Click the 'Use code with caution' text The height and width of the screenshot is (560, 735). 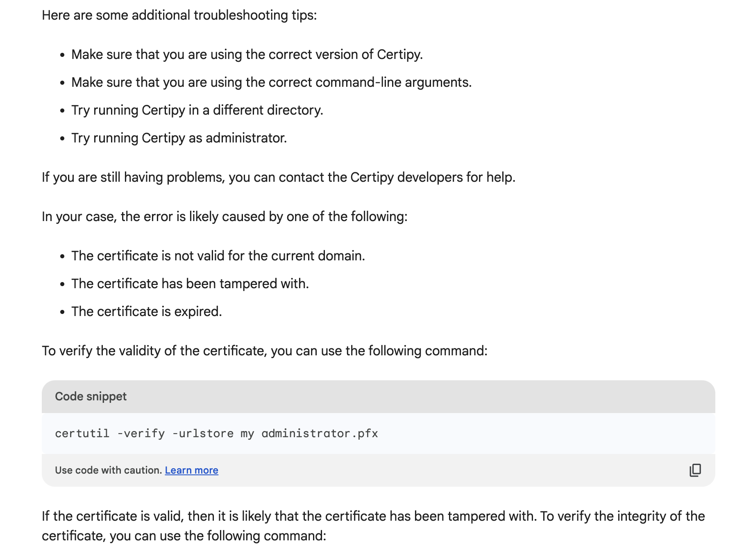point(108,470)
